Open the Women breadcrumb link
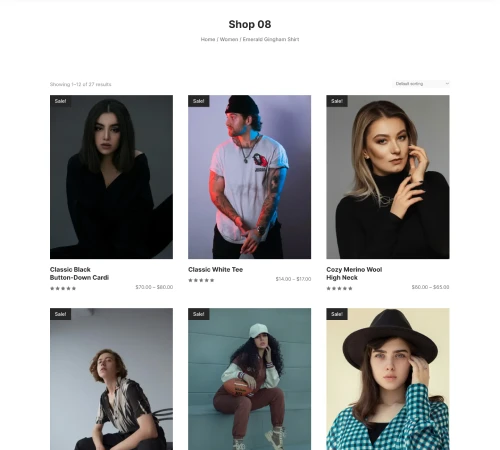The image size is (500, 450). click(229, 39)
